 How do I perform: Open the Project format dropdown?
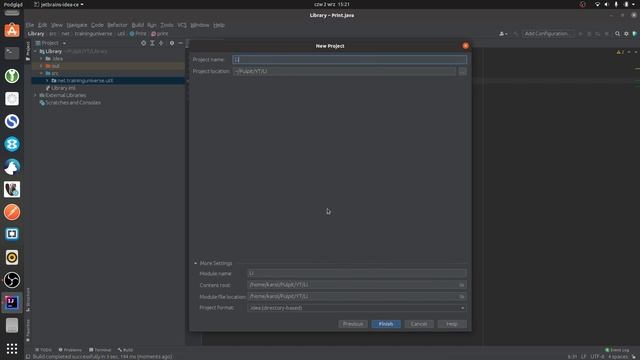[357, 308]
